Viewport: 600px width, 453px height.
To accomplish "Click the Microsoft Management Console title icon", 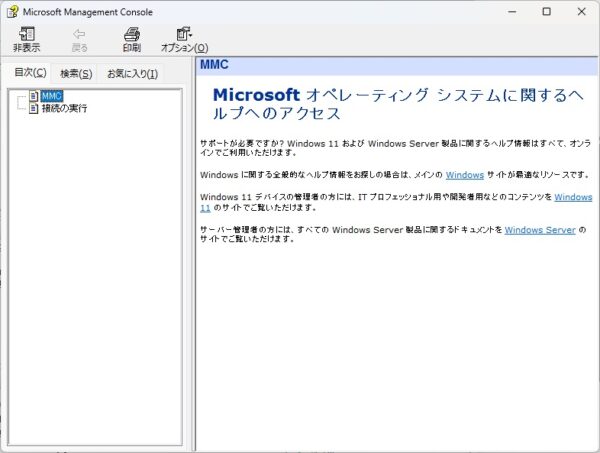I will (12, 12).
